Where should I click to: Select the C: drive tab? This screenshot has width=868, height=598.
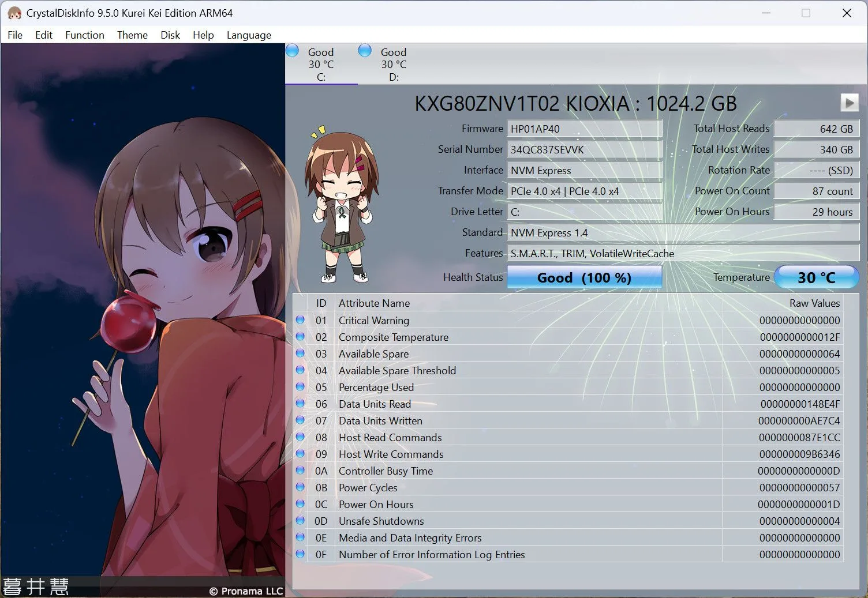pos(321,64)
